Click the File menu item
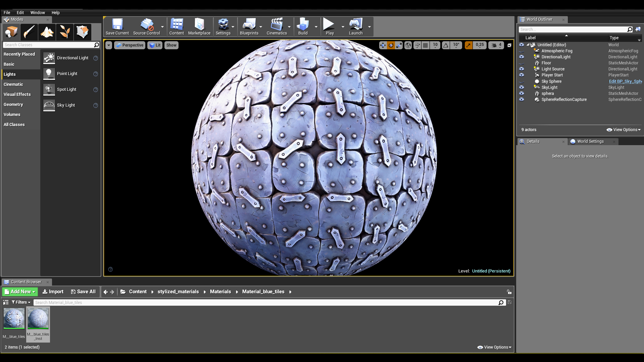 pyautogui.click(x=7, y=12)
